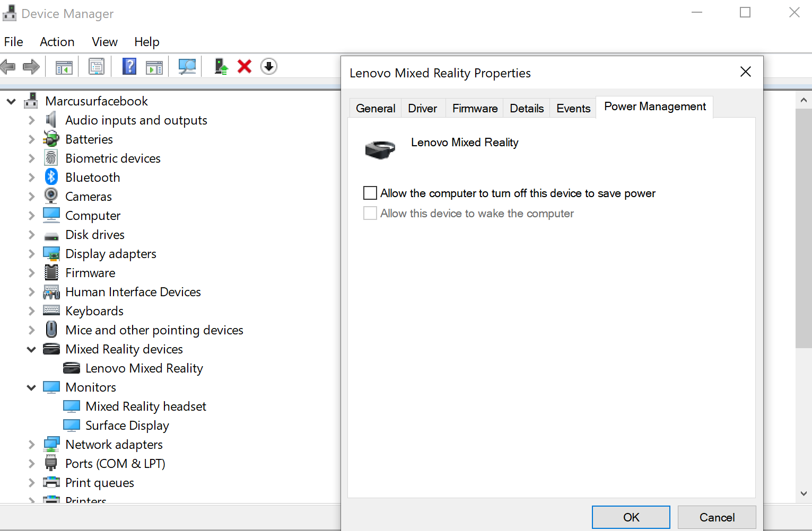Toggle the action pane toolbar icon

coord(154,67)
